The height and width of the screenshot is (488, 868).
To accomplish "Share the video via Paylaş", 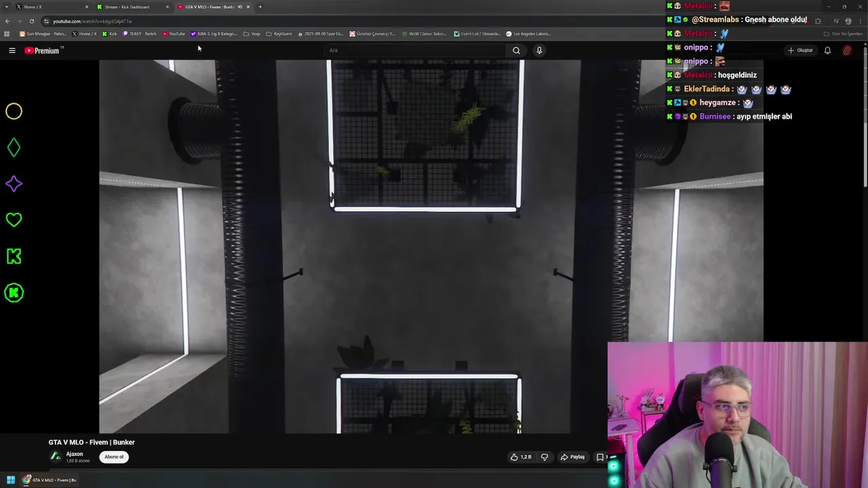I will (x=572, y=457).
